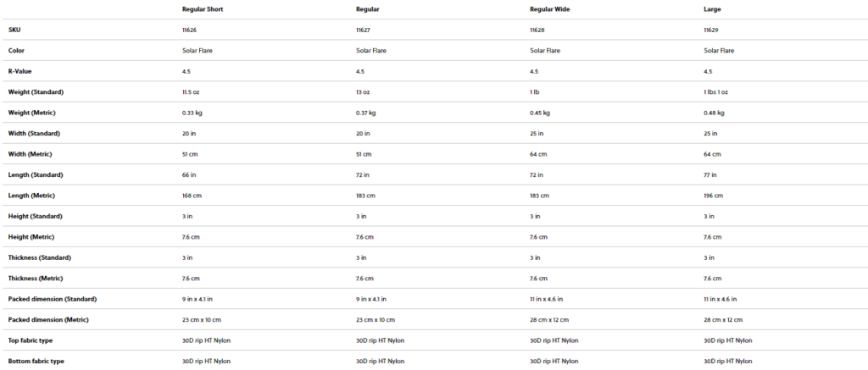This screenshot has width=868, height=370.
Task: Select the Packed dimension (Standard) label
Action: click(53, 299)
